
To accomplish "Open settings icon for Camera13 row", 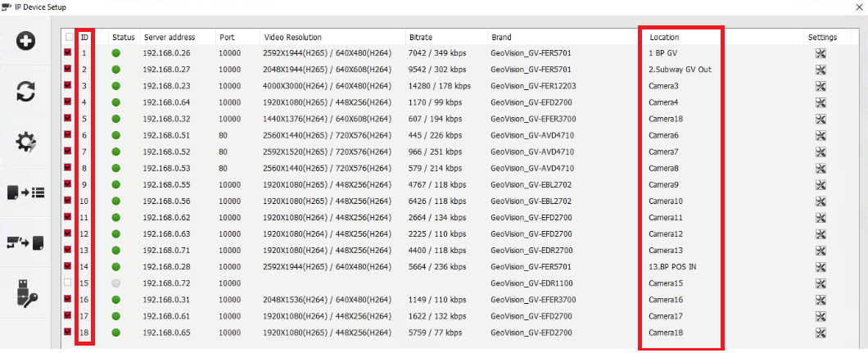I will coord(821,250).
